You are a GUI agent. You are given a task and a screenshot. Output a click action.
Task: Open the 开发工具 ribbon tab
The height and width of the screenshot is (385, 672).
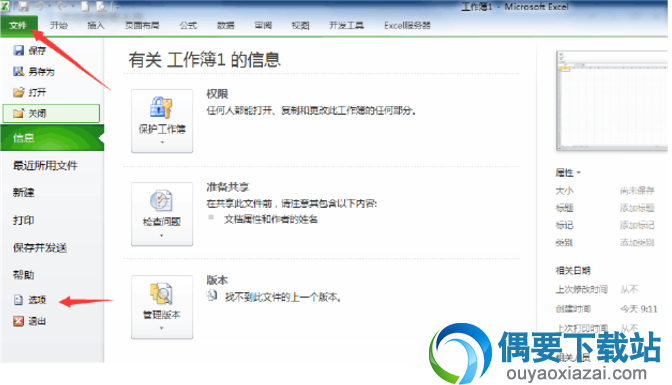(x=346, y=25)
